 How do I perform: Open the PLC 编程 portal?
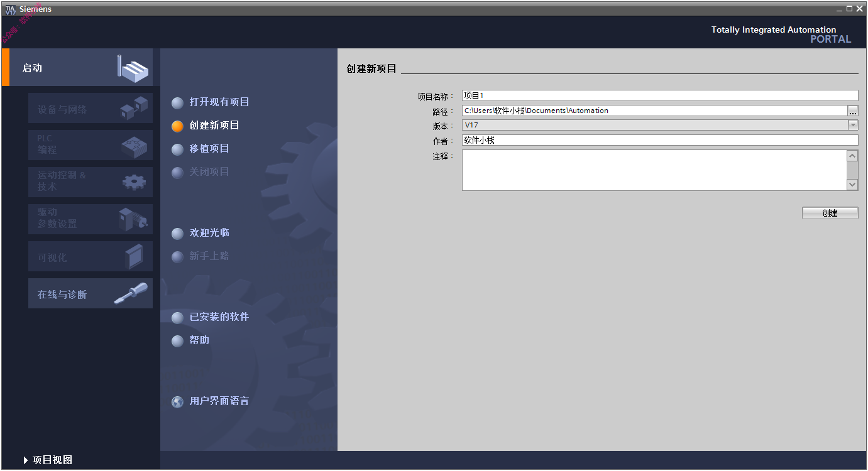pos(91,145)
